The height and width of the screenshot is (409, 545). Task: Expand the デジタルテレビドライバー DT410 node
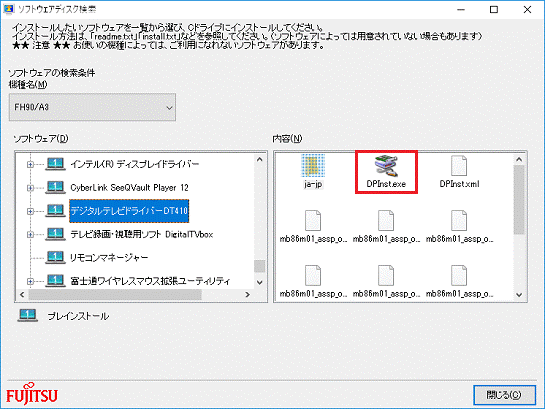(x=30, y=211)
